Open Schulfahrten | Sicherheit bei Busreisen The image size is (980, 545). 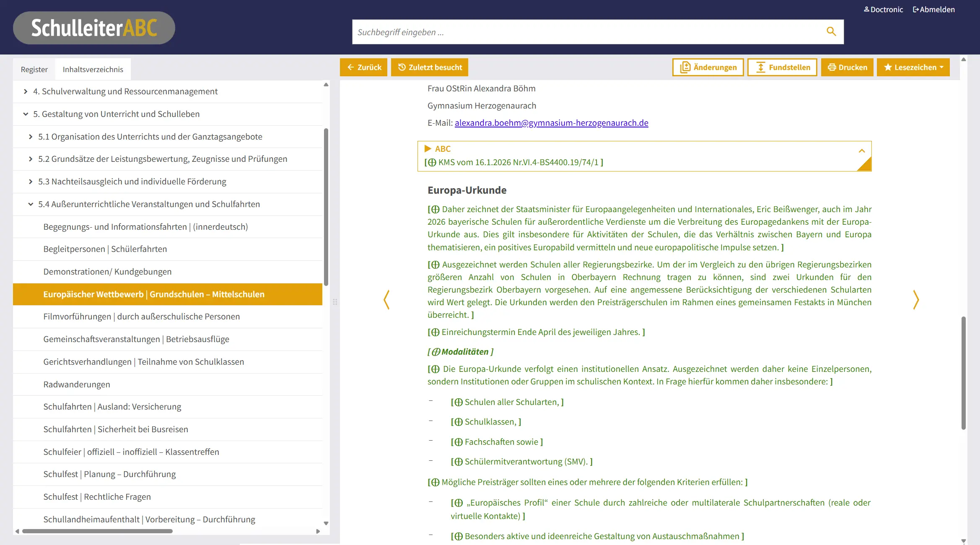(168, 429)
